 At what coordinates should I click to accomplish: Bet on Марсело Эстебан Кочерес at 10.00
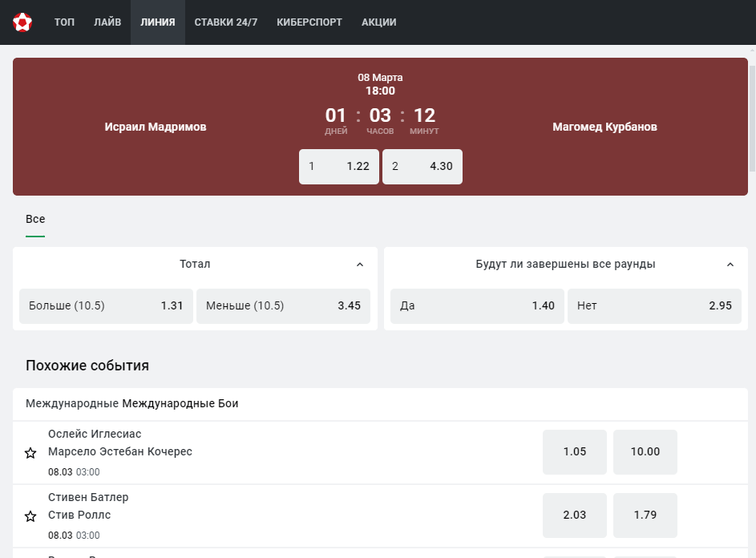pyautogui.click(x=645, y=452)
